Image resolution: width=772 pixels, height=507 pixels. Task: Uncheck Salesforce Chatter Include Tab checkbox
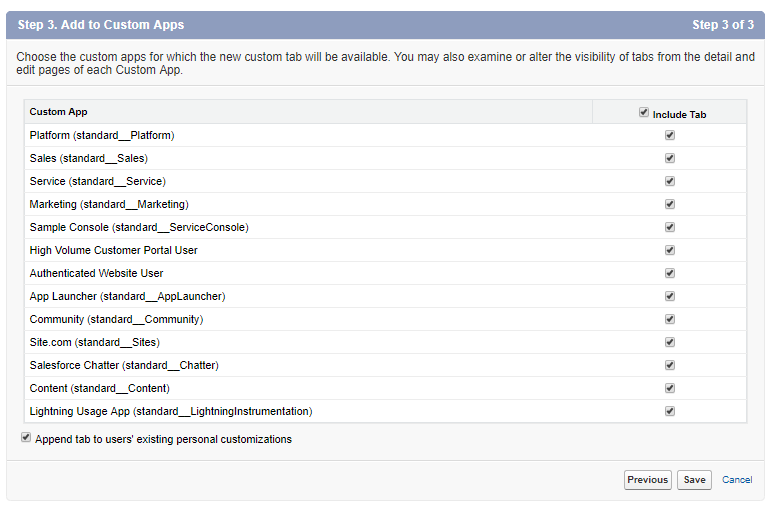(x=670, y=365)
